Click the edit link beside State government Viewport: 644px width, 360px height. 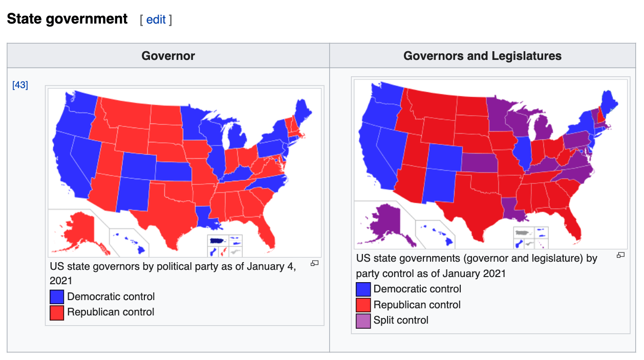[156, 19]
